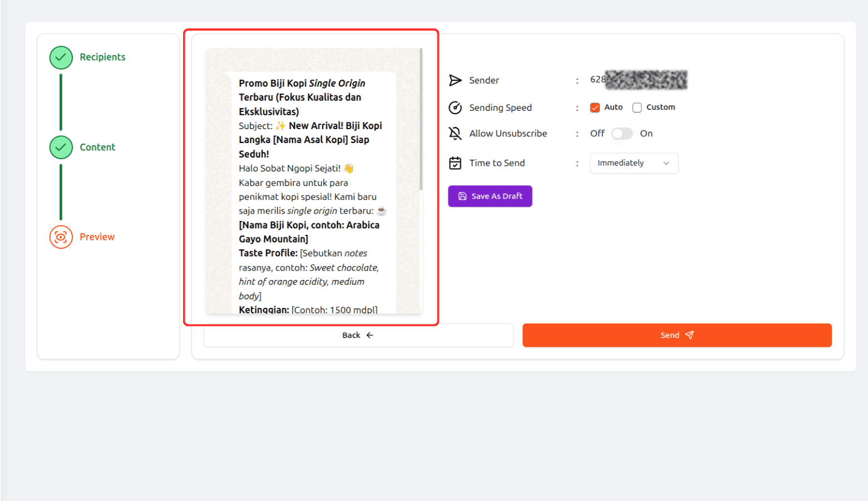The width and height of the screenshot is (868, 501).
Task: Uncheck the Auto sending speed checkbox
Action: tap(595, 107)
